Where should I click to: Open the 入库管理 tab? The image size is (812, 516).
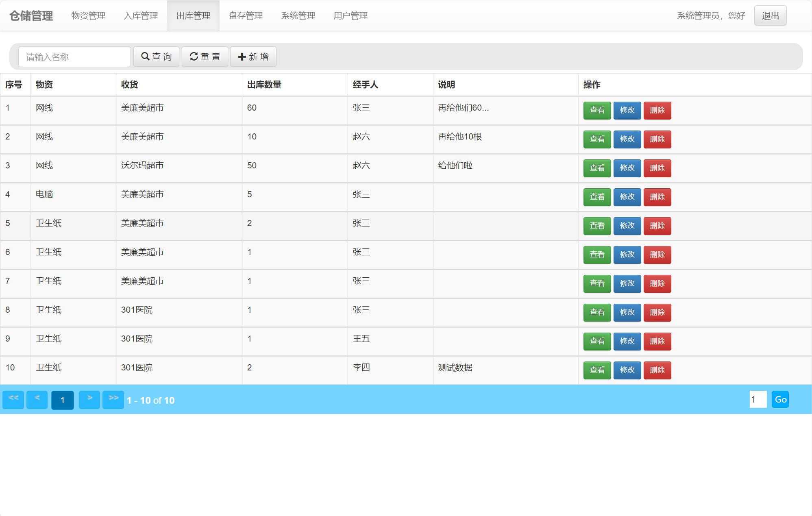140,15
